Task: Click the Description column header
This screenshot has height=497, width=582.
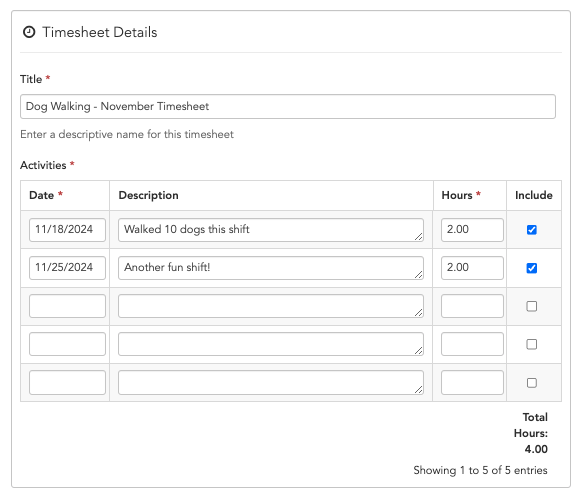Action: click(x=148, y=195)
